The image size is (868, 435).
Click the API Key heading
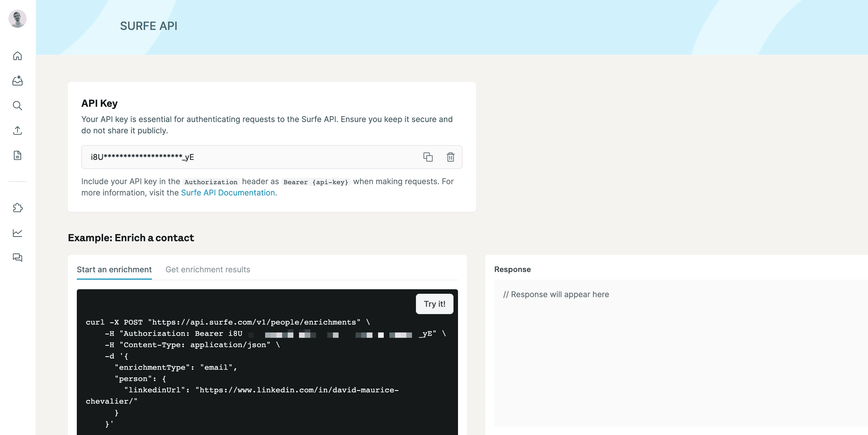coord(99,103)
